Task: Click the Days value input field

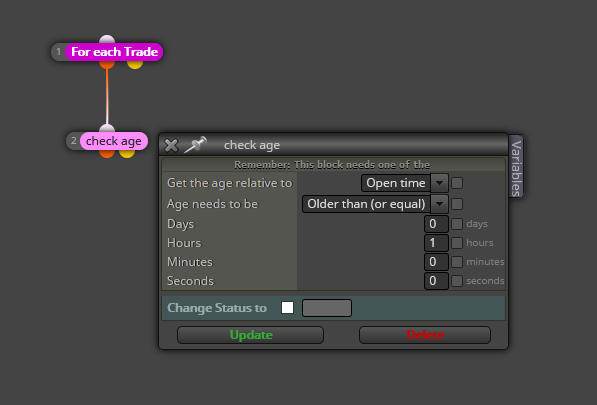Action: click(436, 224)
